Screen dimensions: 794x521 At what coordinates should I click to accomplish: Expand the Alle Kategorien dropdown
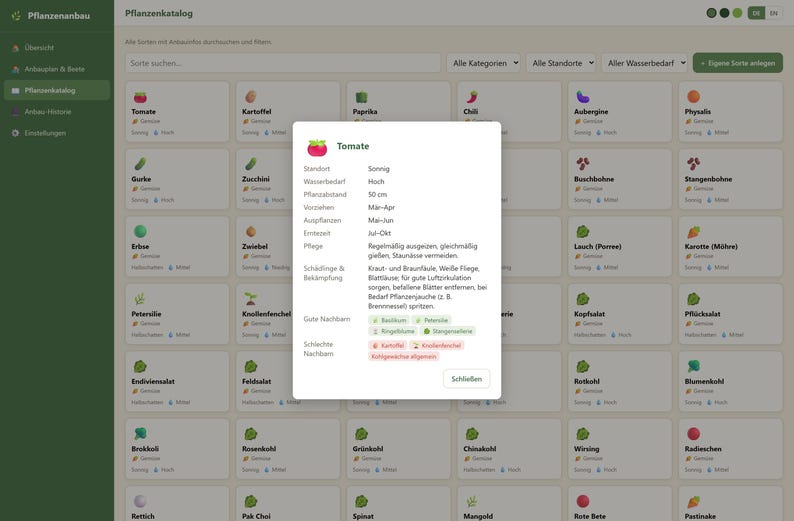pos(484,63)
